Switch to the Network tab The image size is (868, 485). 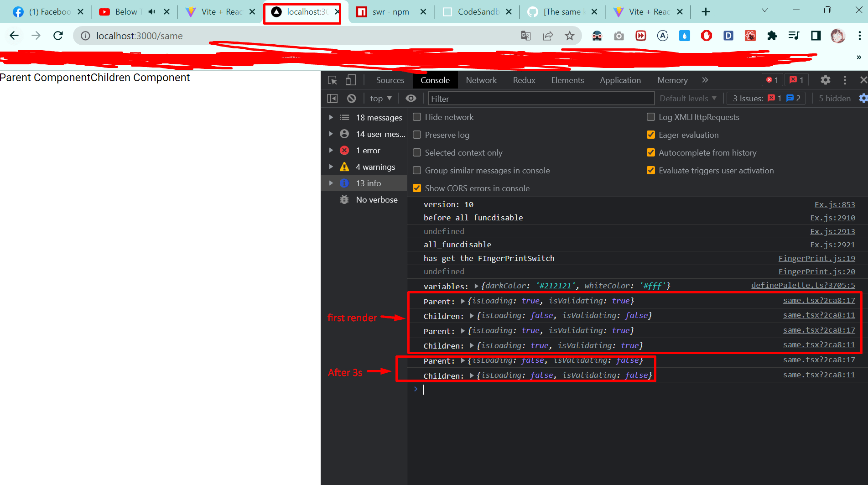[x=481, y=80]
